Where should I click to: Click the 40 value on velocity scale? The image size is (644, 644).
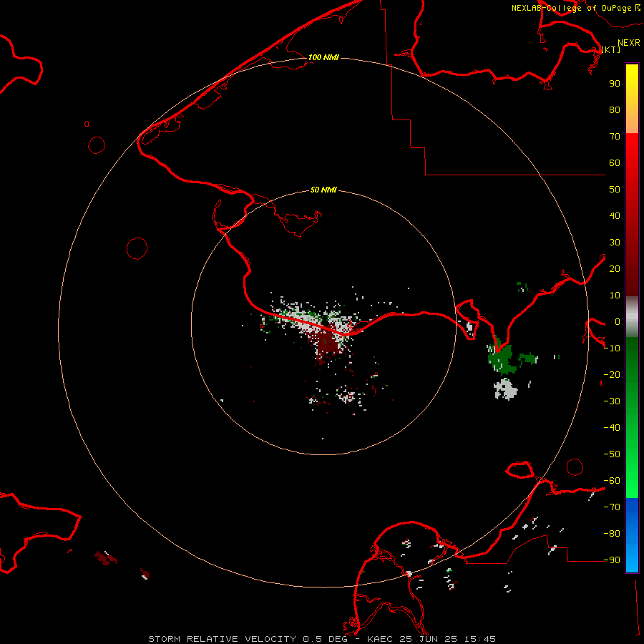615,215
